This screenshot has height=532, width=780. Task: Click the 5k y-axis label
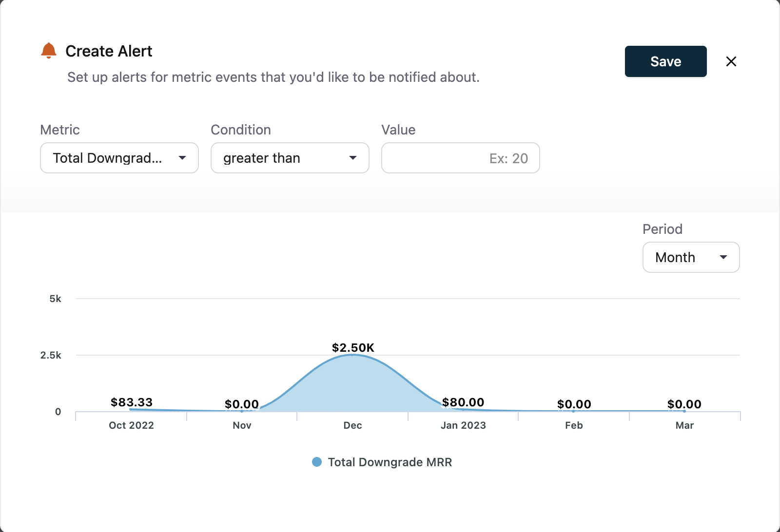pyautogui.click(x=56, y=299)
